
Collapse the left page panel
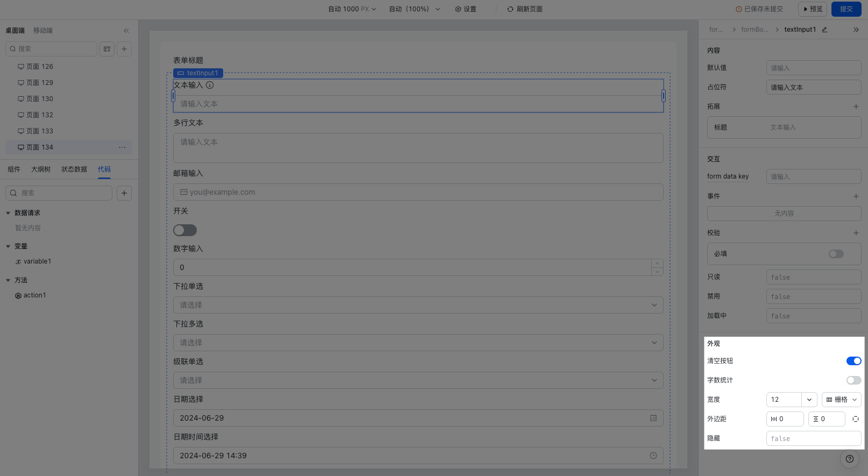[126, 31]
